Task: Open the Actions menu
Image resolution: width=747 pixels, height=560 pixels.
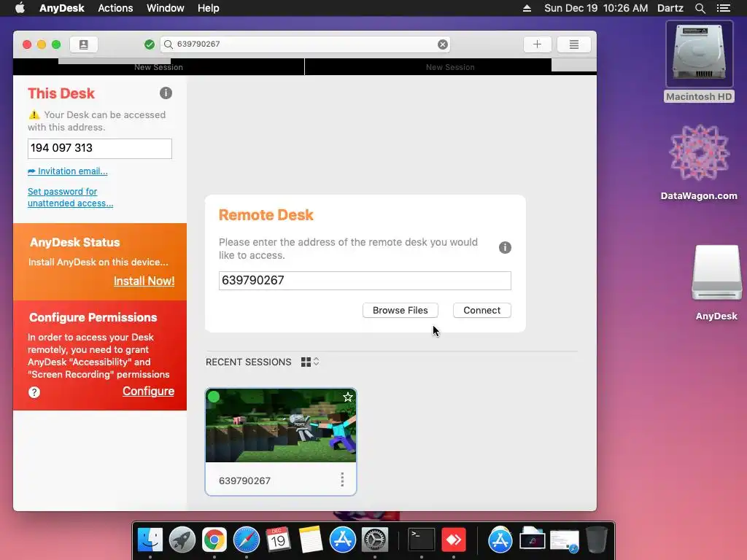Action: coord(115,8)
